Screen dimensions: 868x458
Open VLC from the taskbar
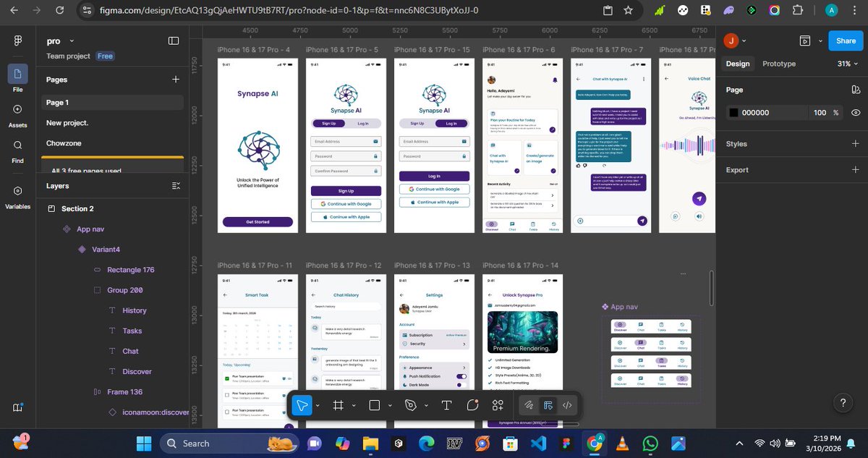pos(622,443)
